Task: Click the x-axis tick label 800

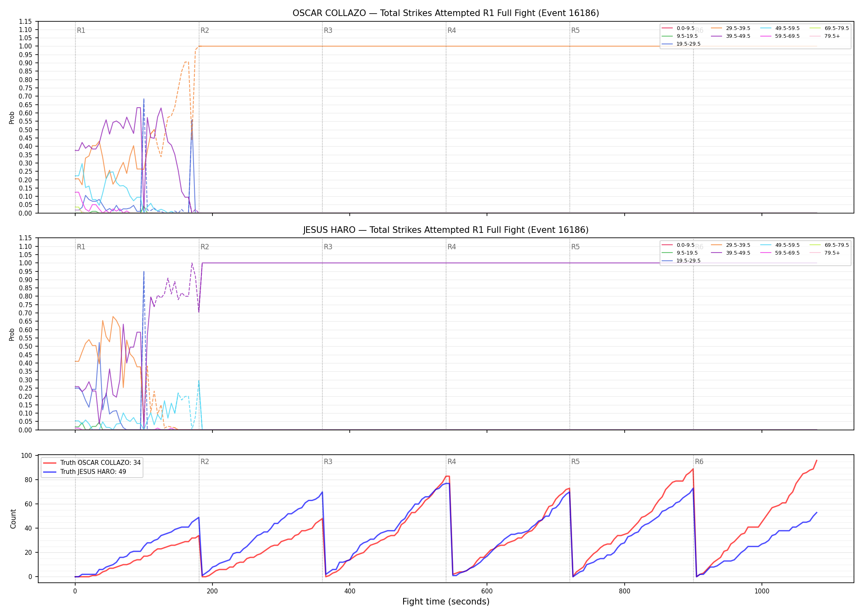Action: [625, 591]
